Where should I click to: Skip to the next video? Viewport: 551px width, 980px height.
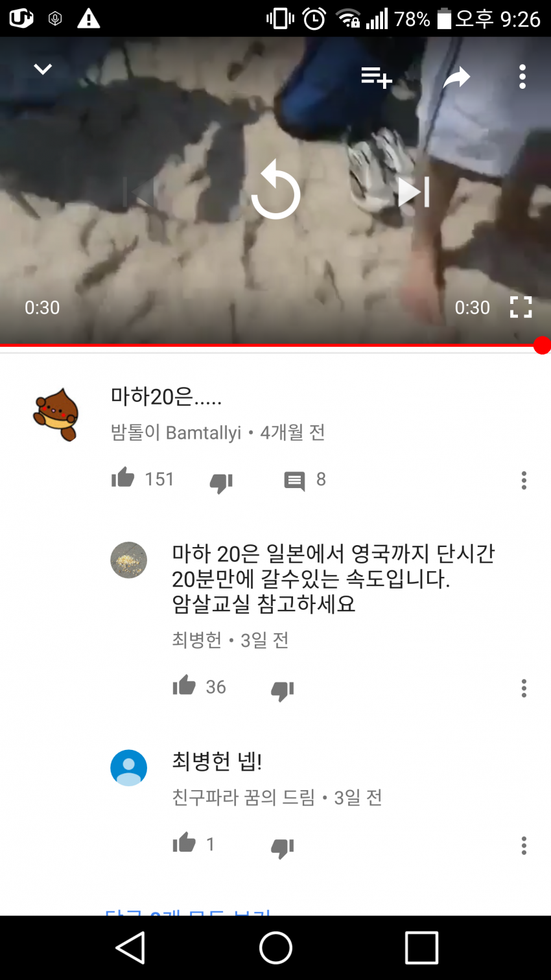414,192
